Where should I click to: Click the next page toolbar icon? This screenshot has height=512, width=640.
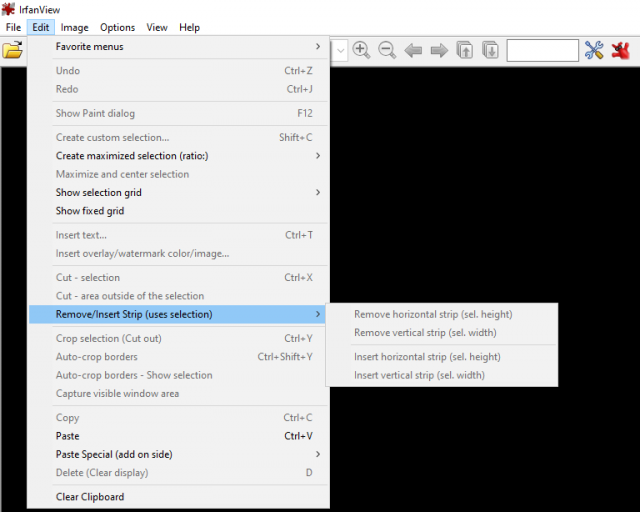pyautogui.click(x=490, y=50)
